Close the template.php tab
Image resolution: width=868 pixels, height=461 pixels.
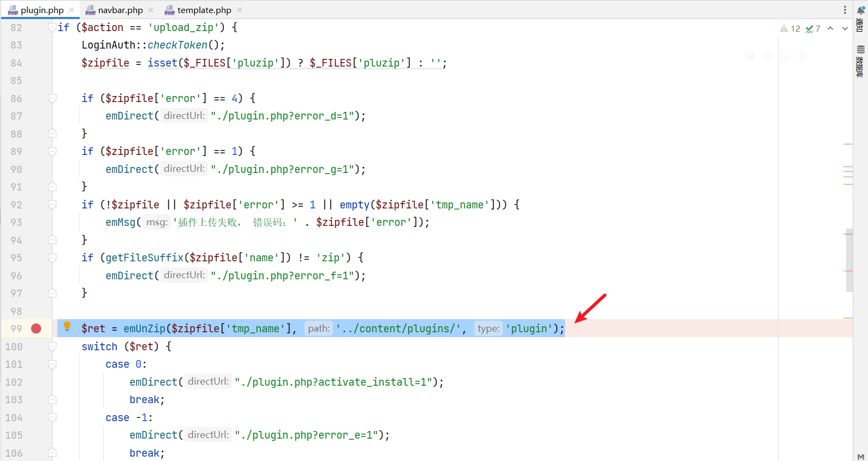pyautogui.click(x=240, y=10)
